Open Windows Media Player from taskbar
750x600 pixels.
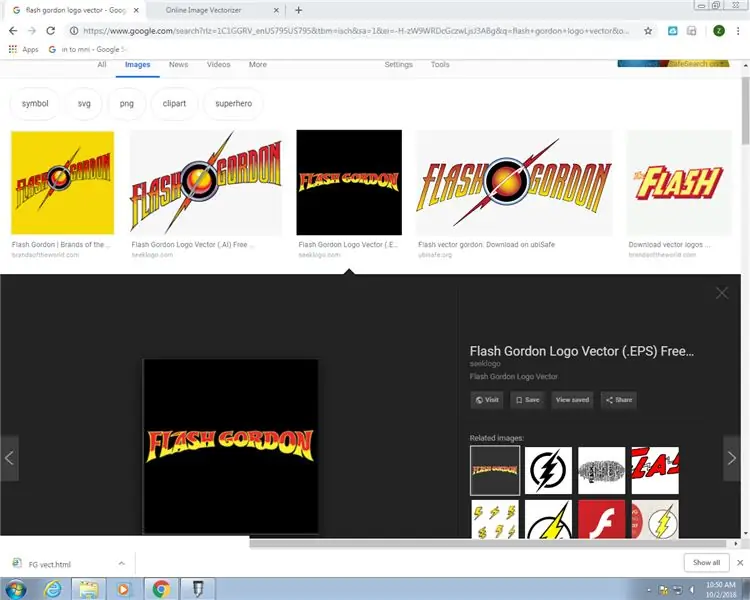[123, 589]
